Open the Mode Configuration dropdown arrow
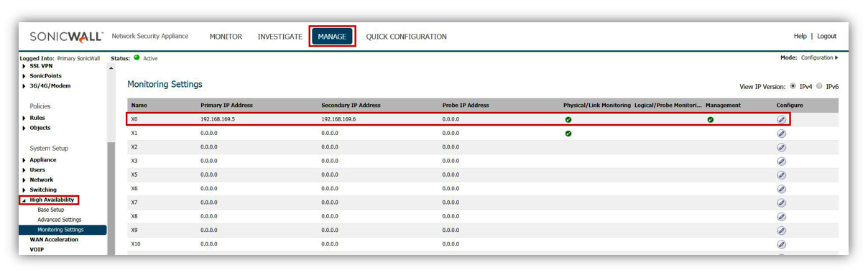This screenshot has height=275, width=868. (x=836, y=57)
